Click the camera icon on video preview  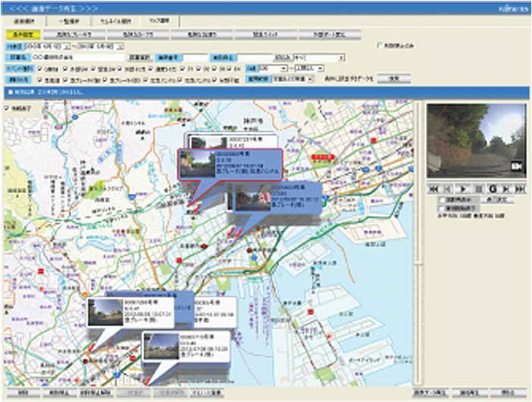pyautogui.click(x=518, y=166)
